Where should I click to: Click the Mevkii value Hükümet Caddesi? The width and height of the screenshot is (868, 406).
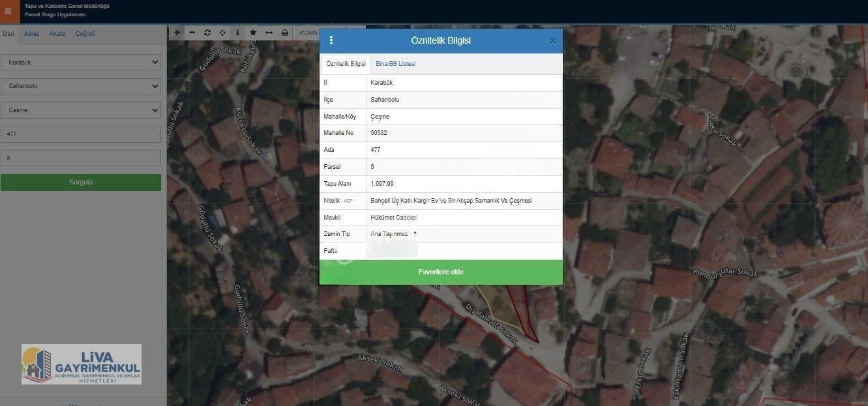(x=394, y=218)
